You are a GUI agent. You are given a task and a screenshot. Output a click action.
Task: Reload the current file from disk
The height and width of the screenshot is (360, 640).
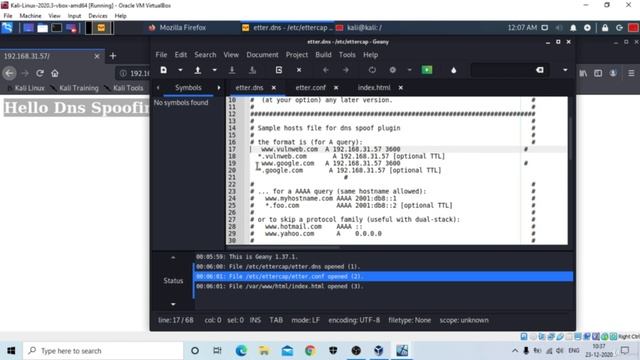pyautogui.click(x=279, y=70)
